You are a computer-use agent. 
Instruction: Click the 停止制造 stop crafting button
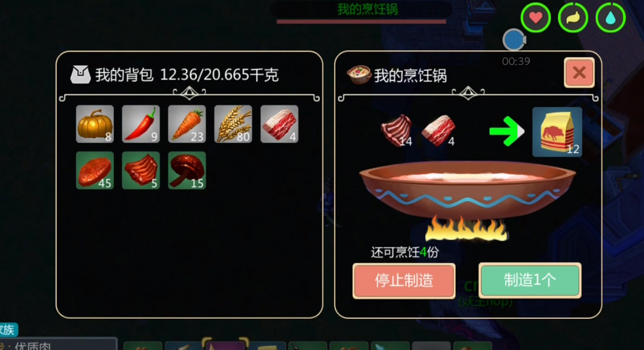point(404,281)
